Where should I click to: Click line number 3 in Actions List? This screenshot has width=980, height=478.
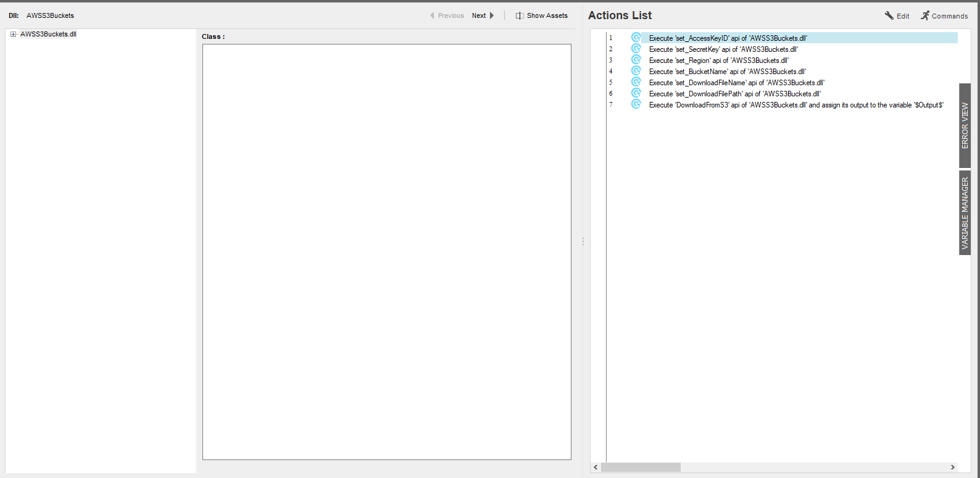click(611, 60)
